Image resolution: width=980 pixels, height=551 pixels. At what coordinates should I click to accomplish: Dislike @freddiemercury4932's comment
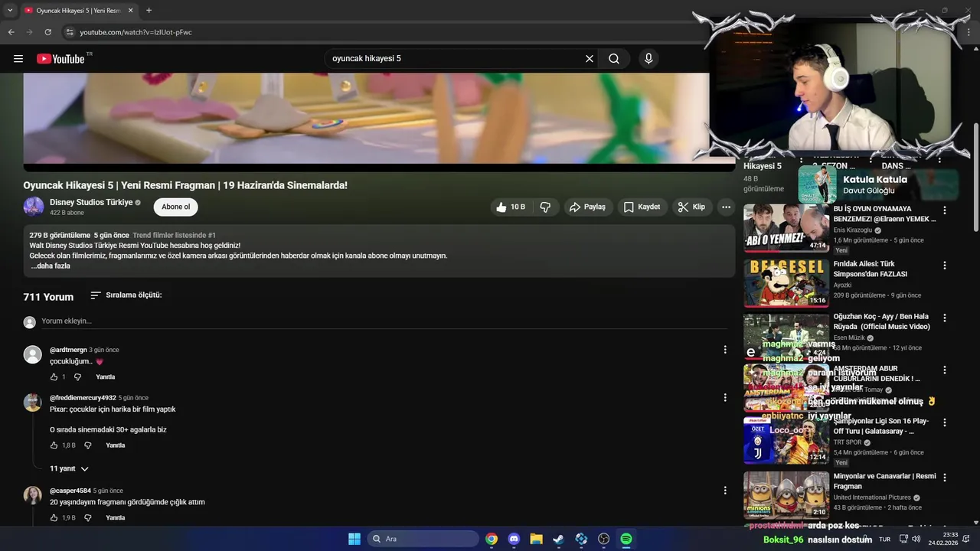coord(87,445)
